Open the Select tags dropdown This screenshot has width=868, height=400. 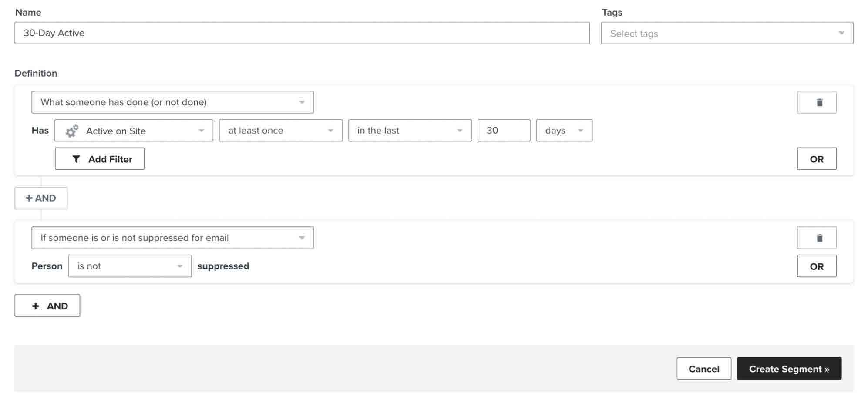click(727, 34)
